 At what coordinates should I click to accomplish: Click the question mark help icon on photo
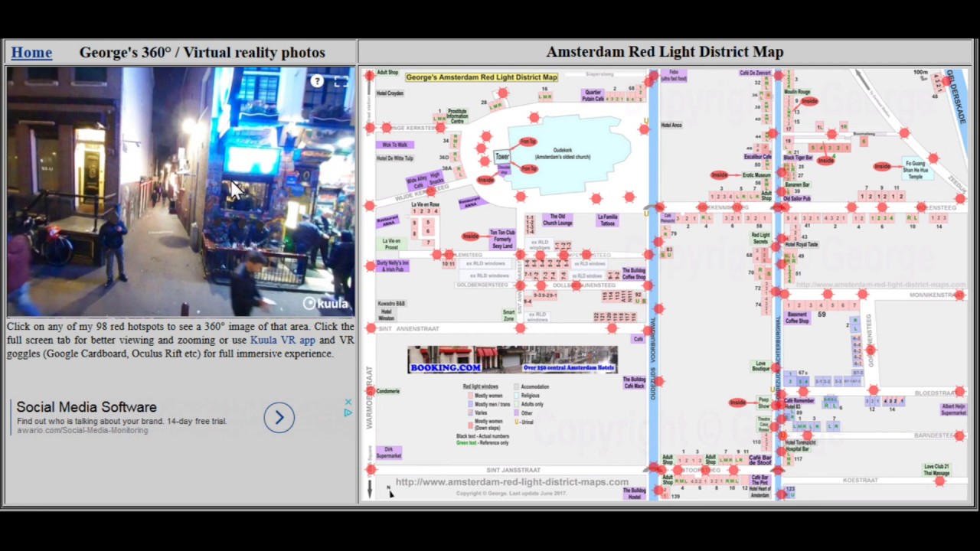pyautogui.click(x=317, y=81)
